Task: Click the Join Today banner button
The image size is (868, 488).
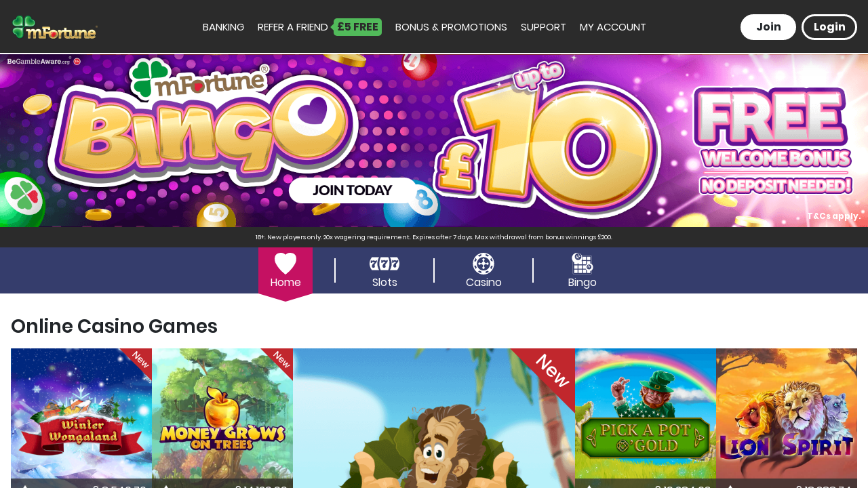Action: (353, 190)
